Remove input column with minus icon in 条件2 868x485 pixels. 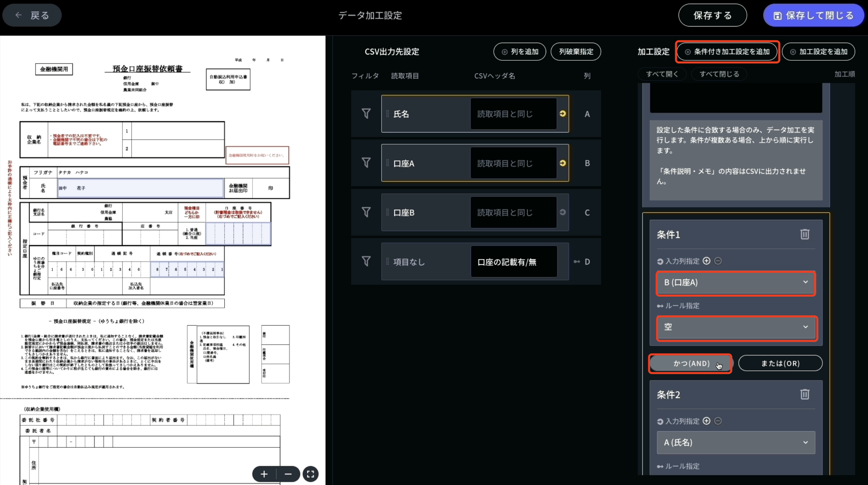pyautogui.click(x=717, y=421)
